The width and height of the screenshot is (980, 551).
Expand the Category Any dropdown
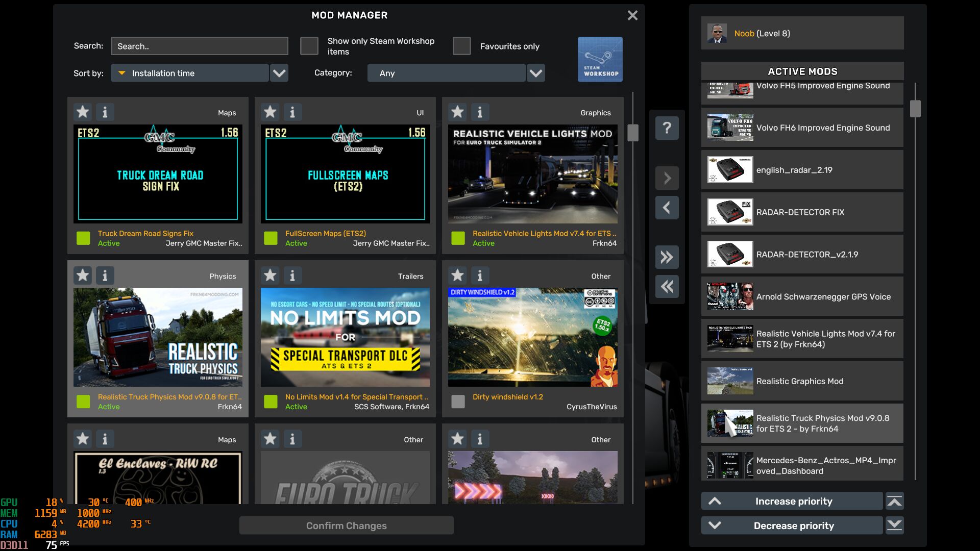coord(535,73)
